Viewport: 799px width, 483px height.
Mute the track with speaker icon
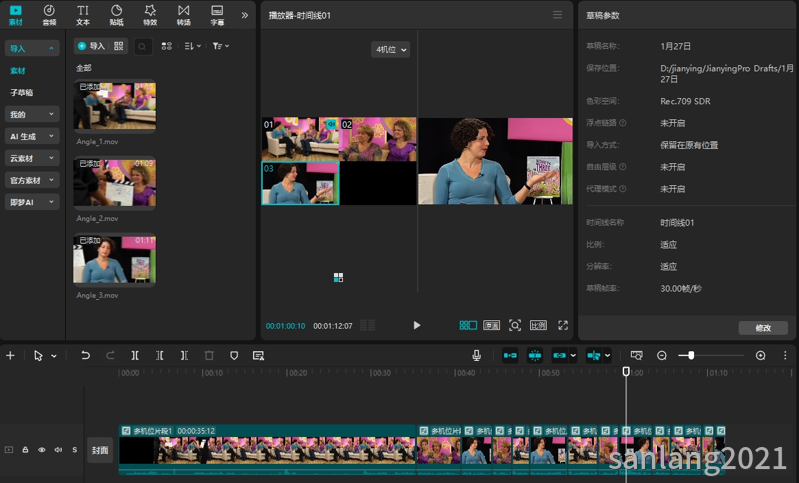point(58,450)
